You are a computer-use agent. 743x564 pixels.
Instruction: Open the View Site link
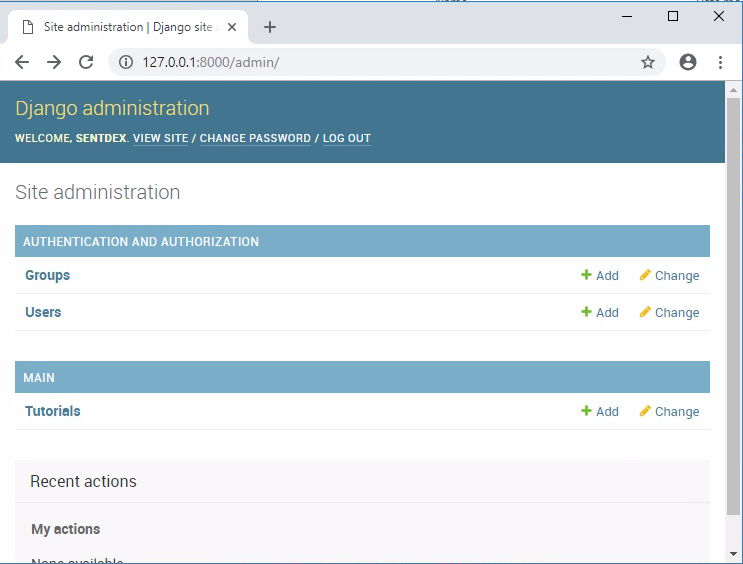[x=160, y=139]
